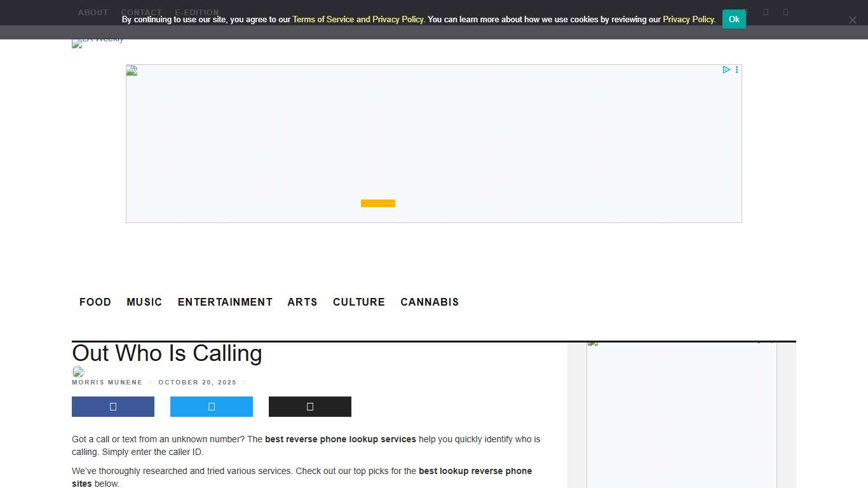Click Ok on the cookie notice
The width and height of the screenshot is (868, 488).
[x=734, y=19]
